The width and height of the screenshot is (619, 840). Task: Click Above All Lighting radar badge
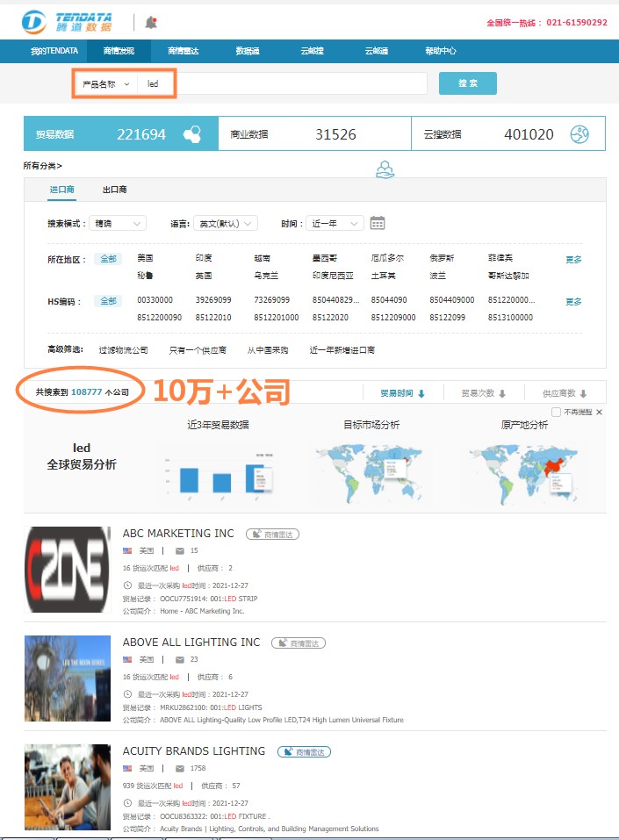pyautogui.click(x=299, y=643)
